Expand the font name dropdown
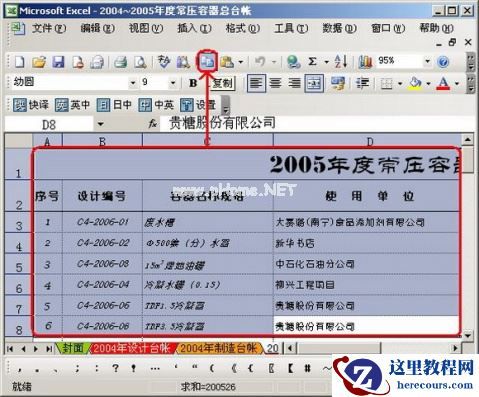Viewport: 479px width, 397px height. (133, 83)
